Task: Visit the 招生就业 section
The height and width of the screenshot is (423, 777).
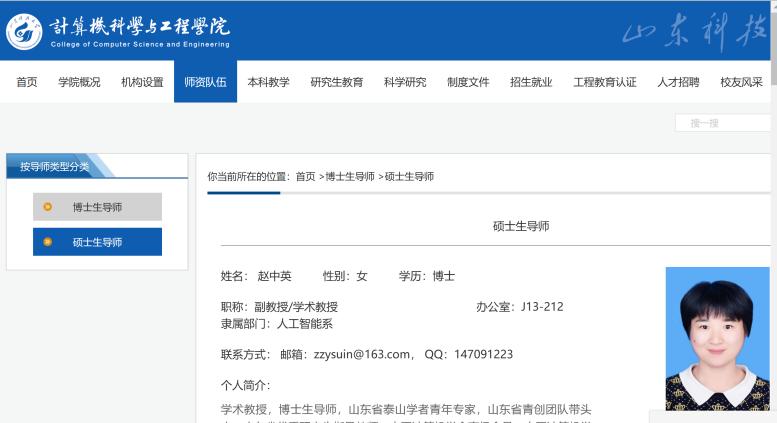Action: click(x=531, y=82)
